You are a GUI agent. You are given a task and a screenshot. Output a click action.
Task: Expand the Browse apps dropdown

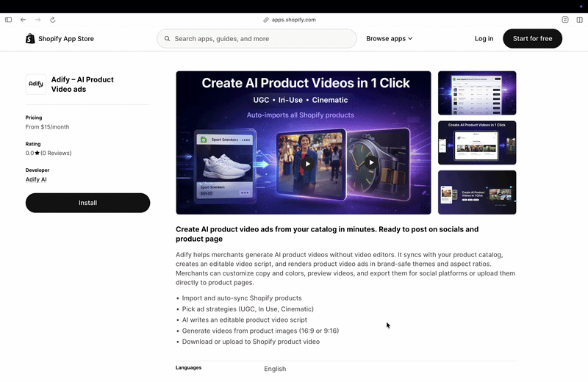point(390,39)
